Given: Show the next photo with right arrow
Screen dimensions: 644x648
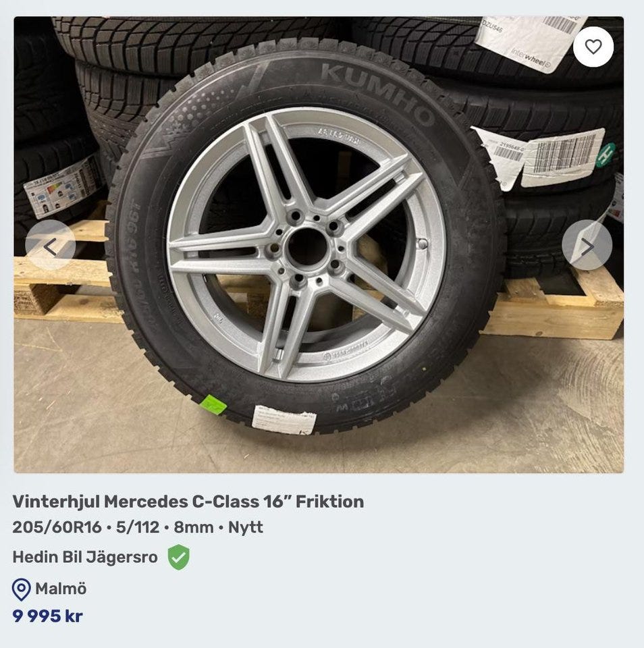Looking at the screenshot, I should (587, 246).
